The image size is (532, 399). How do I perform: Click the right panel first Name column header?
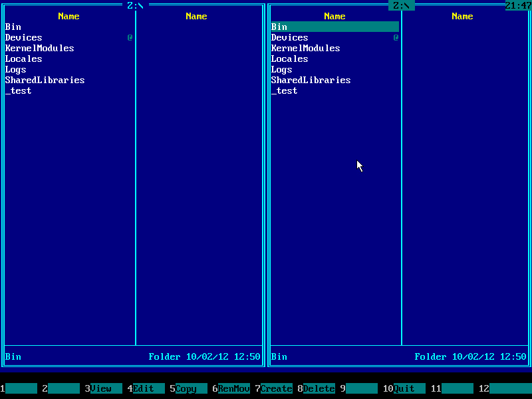(x=335, y=16)
